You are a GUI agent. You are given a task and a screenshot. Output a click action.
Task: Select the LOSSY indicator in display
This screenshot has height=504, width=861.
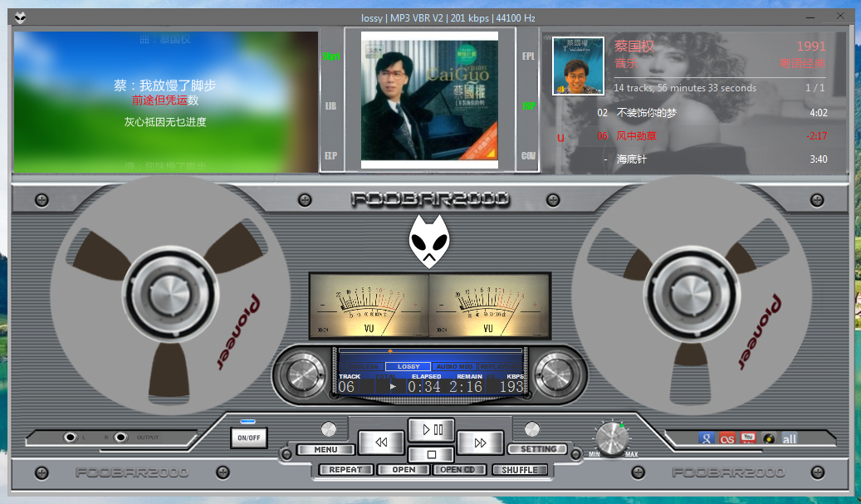[408, 366]
